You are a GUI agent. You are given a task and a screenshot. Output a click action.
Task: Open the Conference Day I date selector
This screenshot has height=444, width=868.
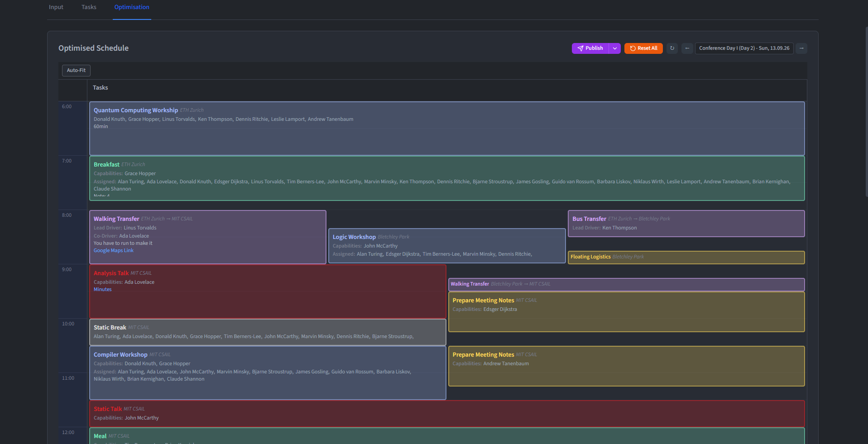point(744,48)
